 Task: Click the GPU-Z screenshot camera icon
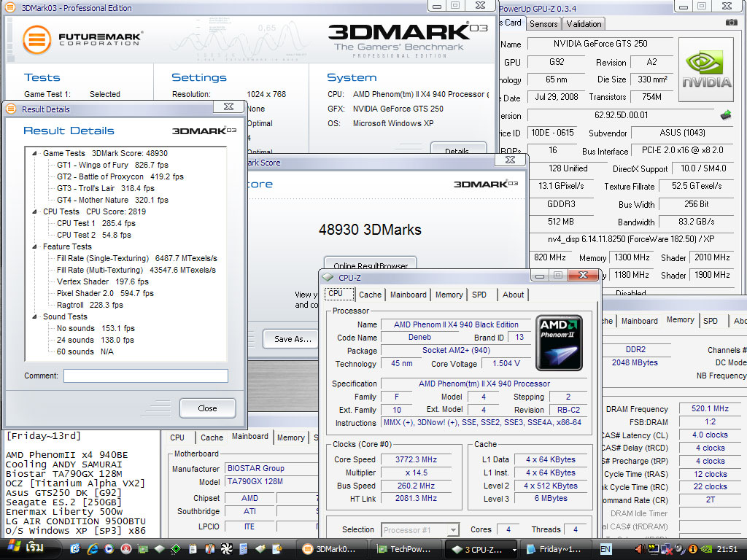point(731,23)
